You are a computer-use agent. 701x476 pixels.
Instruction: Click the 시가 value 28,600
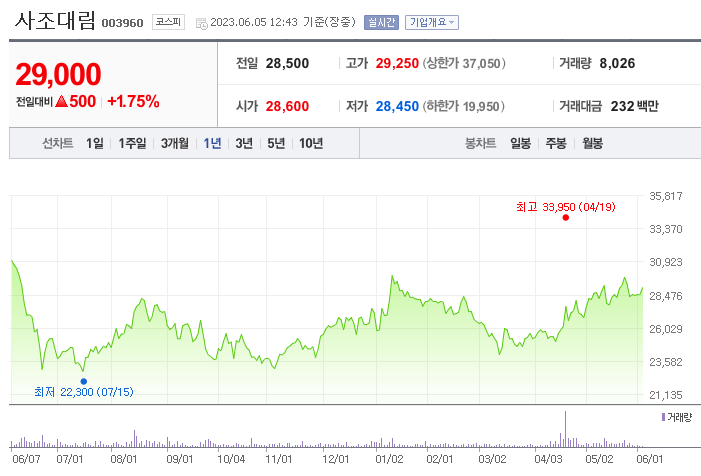coord(287,106)
